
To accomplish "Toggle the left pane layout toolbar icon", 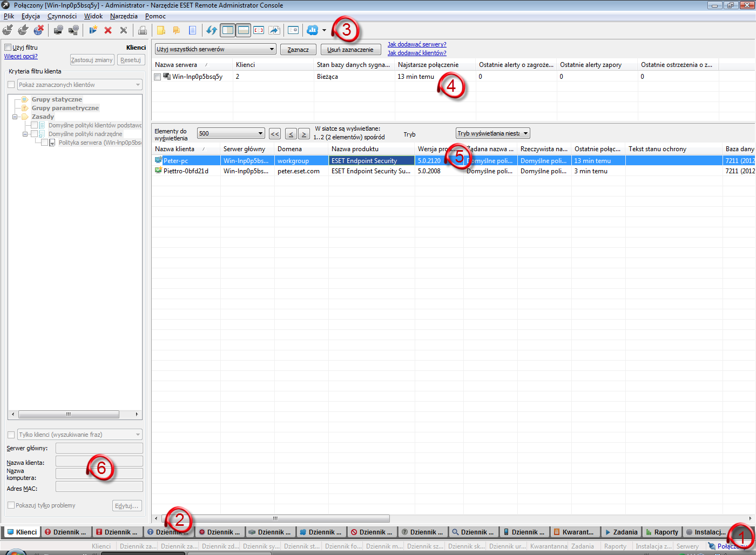I will (228, 30).
